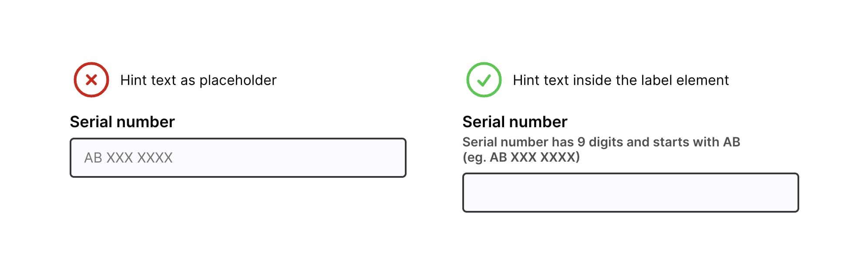Click the text Hint text inside the label element
This screenshot has height=278, width=868.
coord(621,80)
